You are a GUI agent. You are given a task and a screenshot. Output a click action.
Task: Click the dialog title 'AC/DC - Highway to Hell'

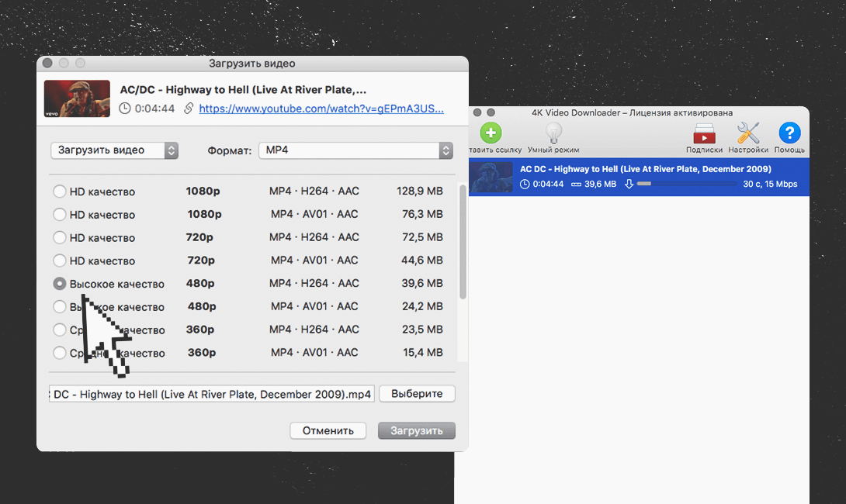coord(243,90)
